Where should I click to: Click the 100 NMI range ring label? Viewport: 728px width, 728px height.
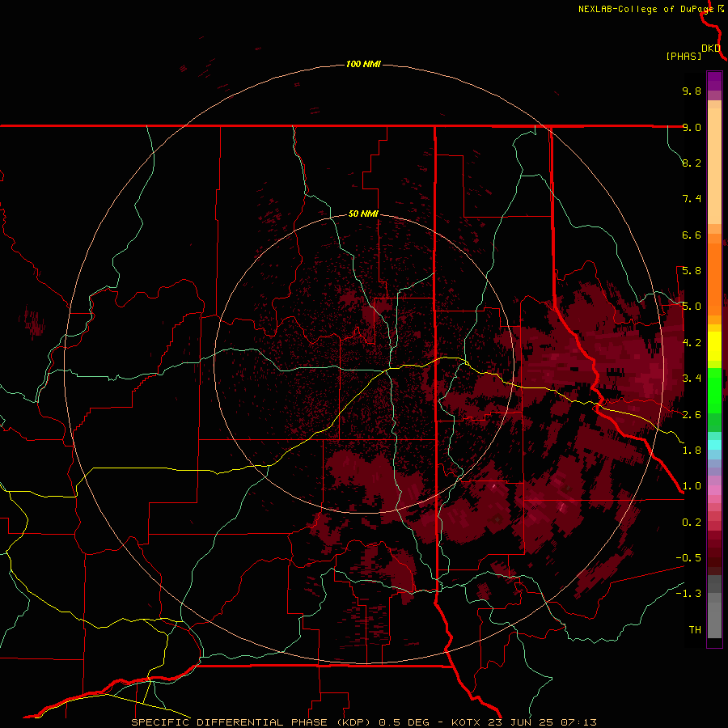click(363, 64)
